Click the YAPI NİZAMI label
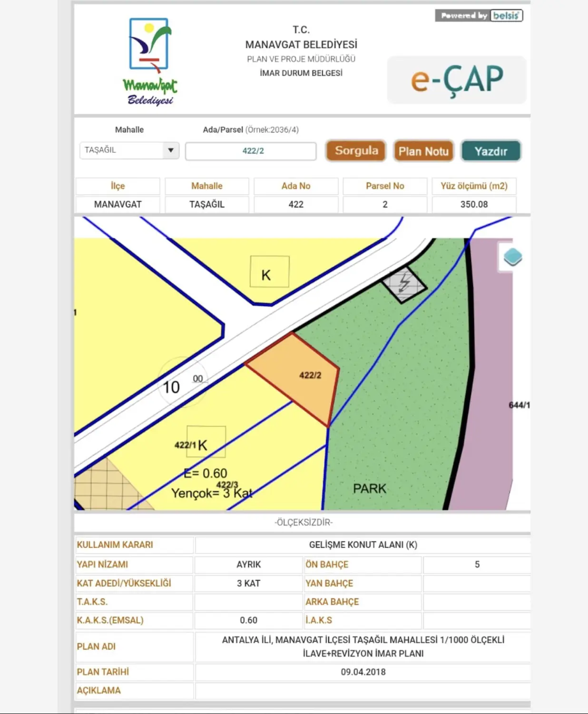Screen dimensions: 588x714 (102, 564)
